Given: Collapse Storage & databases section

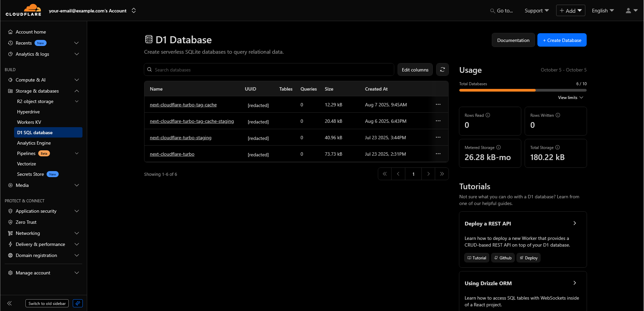Looking at the screenshot, I should [76, 91].
